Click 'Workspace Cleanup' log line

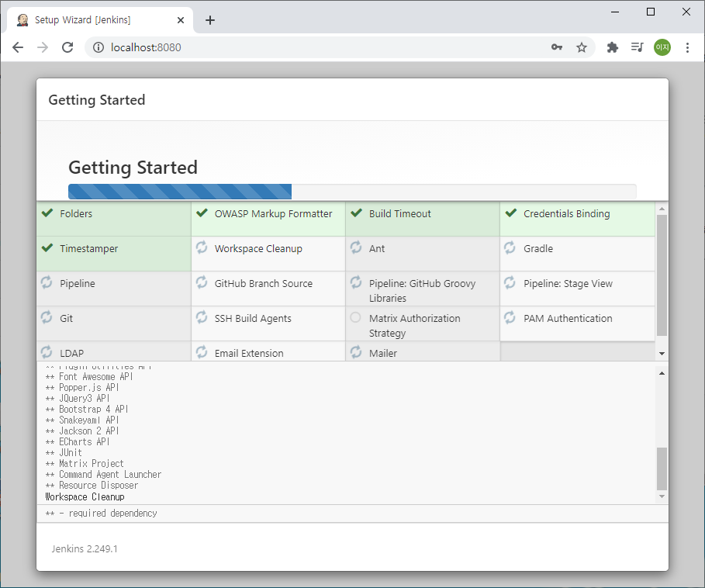(x=85, y=496)
